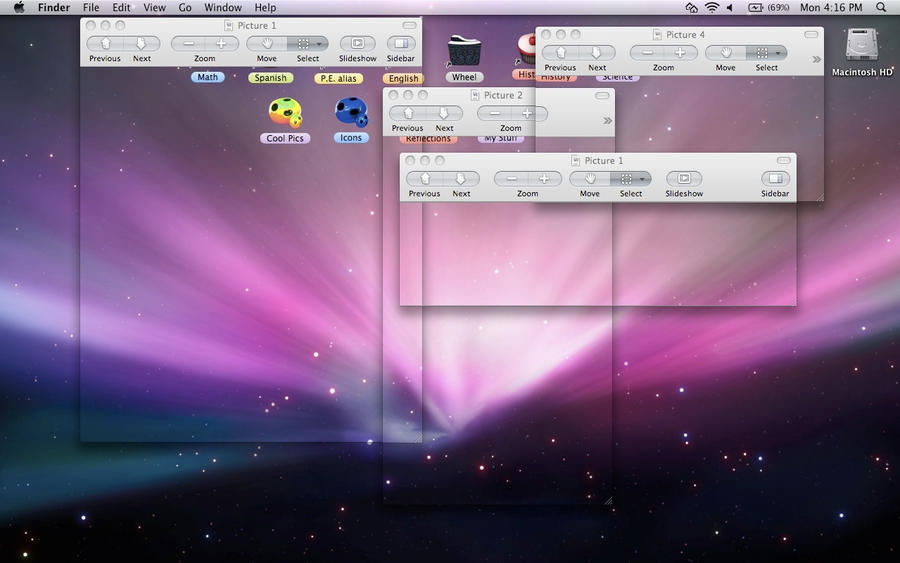Screen dimensions: 900x563
Task: Open the Finder menu
Action: point(54,7)
